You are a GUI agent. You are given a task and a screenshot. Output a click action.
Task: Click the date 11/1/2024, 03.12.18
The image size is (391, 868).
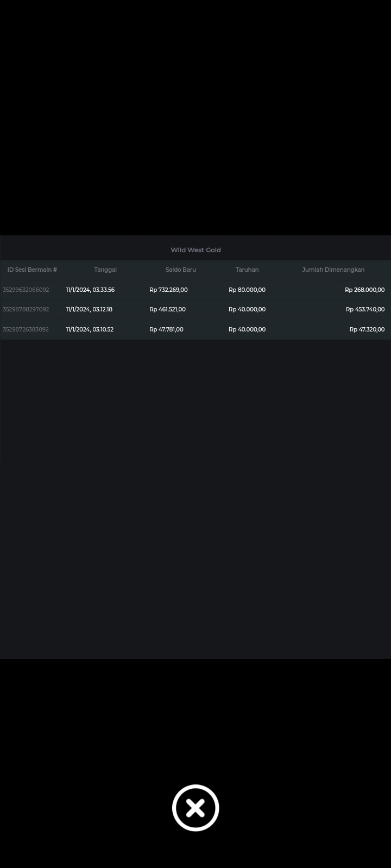[89, 309]
